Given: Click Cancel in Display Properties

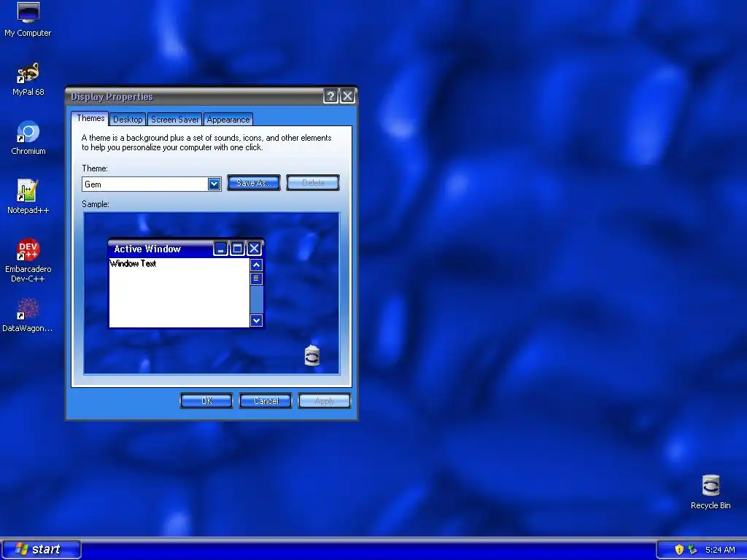Looking at the screenshot, I should [x=266, y=401].
